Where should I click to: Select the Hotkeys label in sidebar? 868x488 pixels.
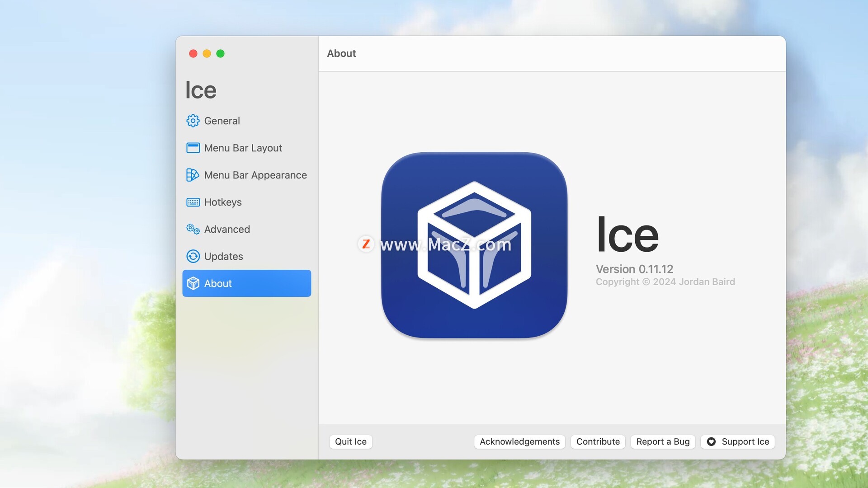point(223,202)
